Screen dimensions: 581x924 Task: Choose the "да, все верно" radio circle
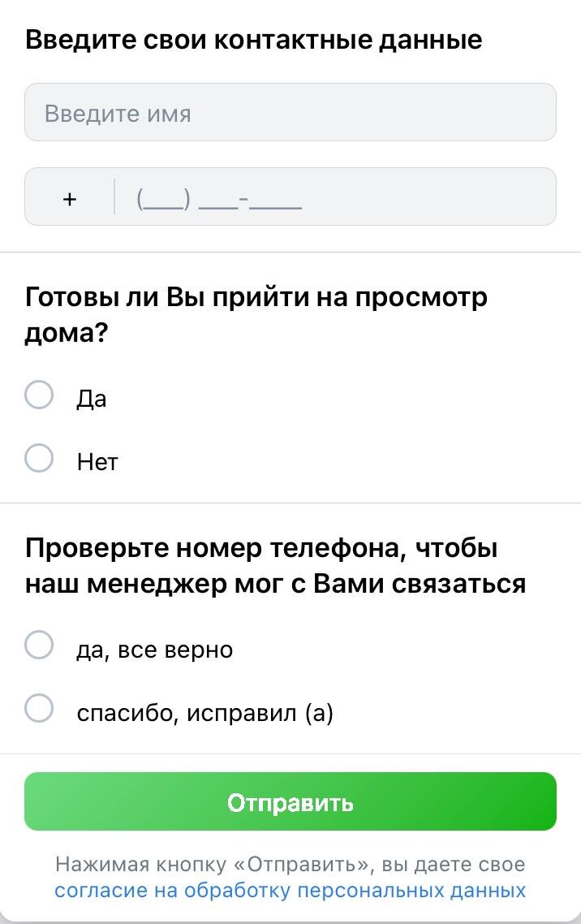point(39,646)
